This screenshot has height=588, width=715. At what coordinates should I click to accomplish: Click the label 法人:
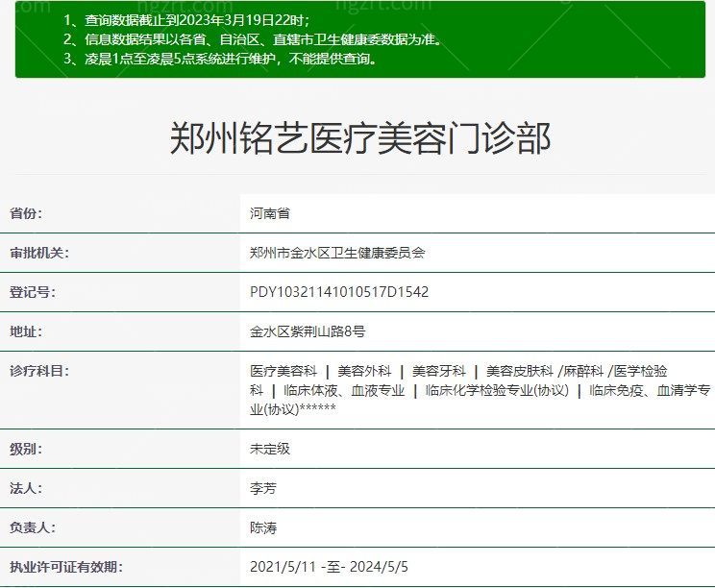[26, 488]
